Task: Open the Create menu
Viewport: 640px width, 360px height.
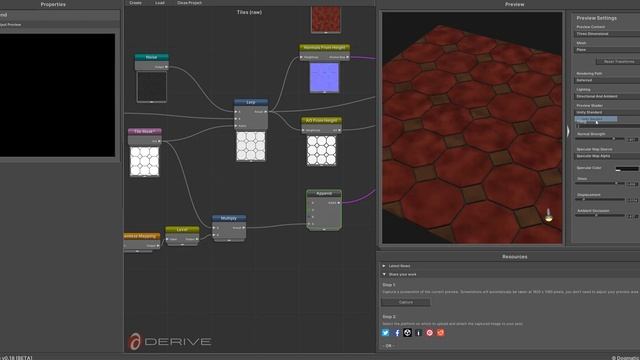Action: click(136, 3)
